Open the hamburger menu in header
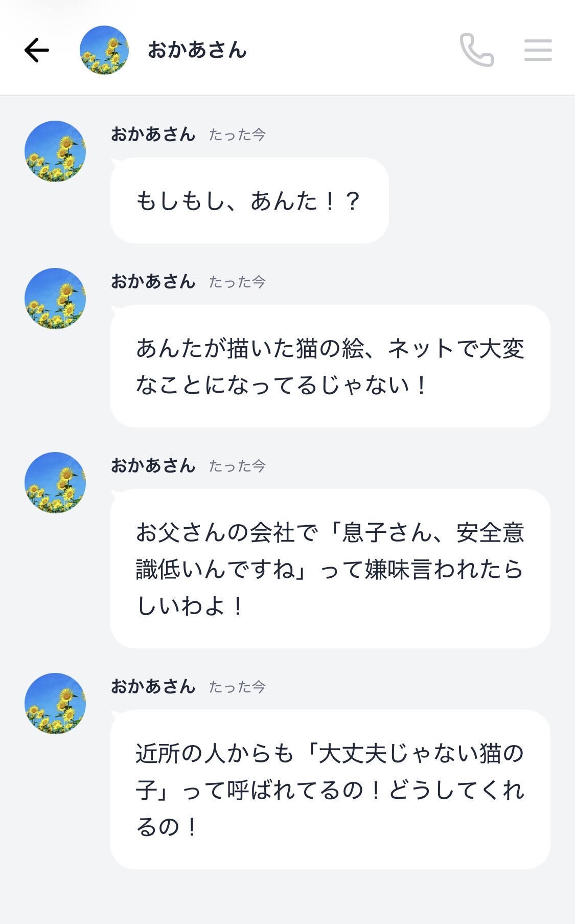The image size is (575, 924). pyautogui.click(x=538, y=50)
